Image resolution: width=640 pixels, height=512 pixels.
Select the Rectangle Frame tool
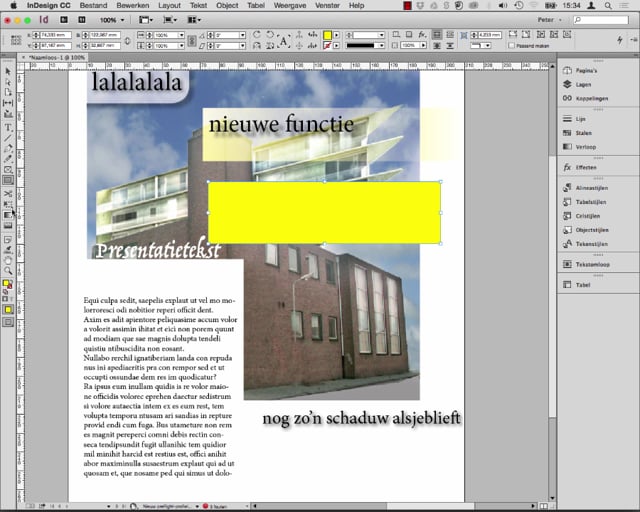coord(8,170)
